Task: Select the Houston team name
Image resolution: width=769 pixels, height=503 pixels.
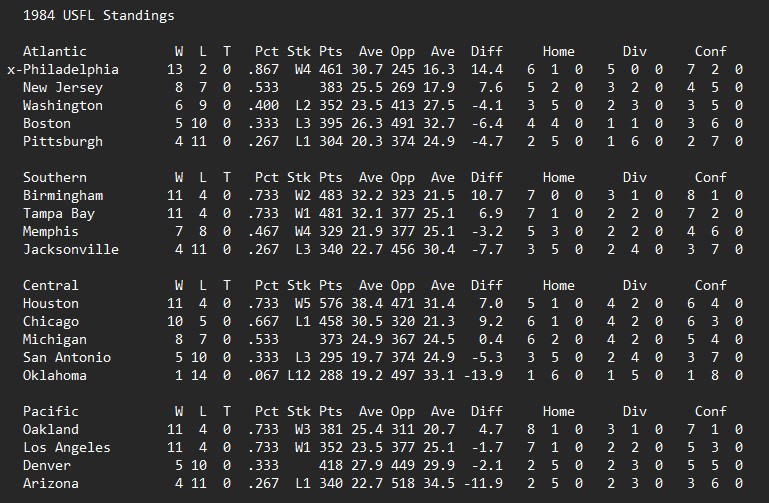Action: pyautogui.click(x=50, y=303)
